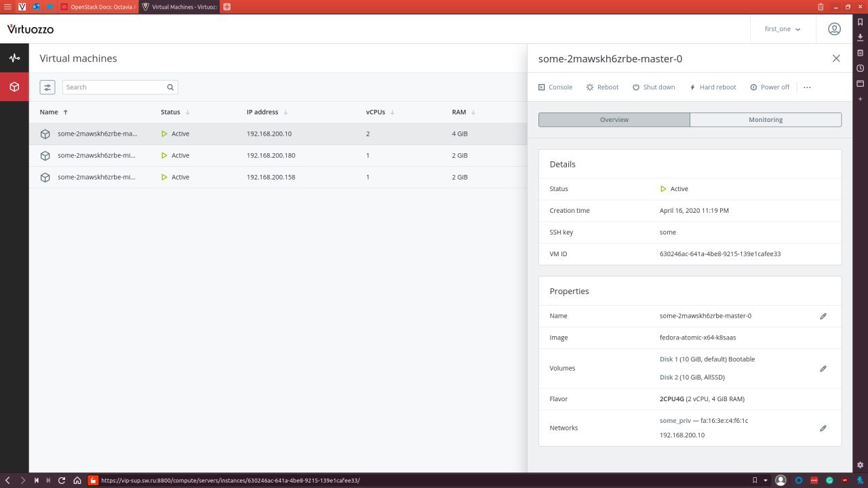Click the Search virtual machines field
The width and height of the screenshot is (868, 488).
(x=120, y=87)
